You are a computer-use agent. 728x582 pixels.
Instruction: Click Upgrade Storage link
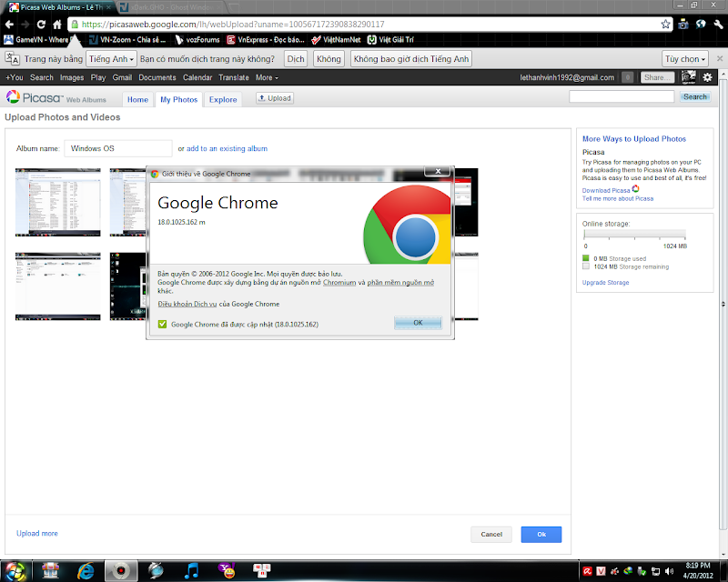click(x=605, y=282)
